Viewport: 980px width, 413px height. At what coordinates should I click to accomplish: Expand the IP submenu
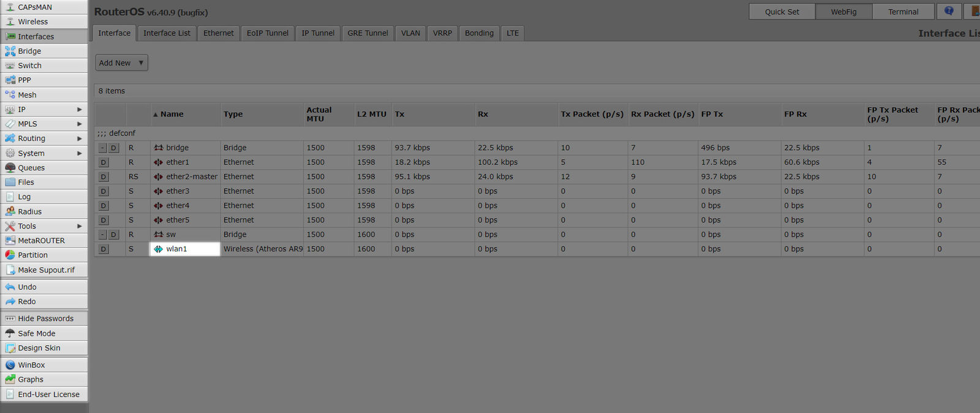[x=79, y=109]
